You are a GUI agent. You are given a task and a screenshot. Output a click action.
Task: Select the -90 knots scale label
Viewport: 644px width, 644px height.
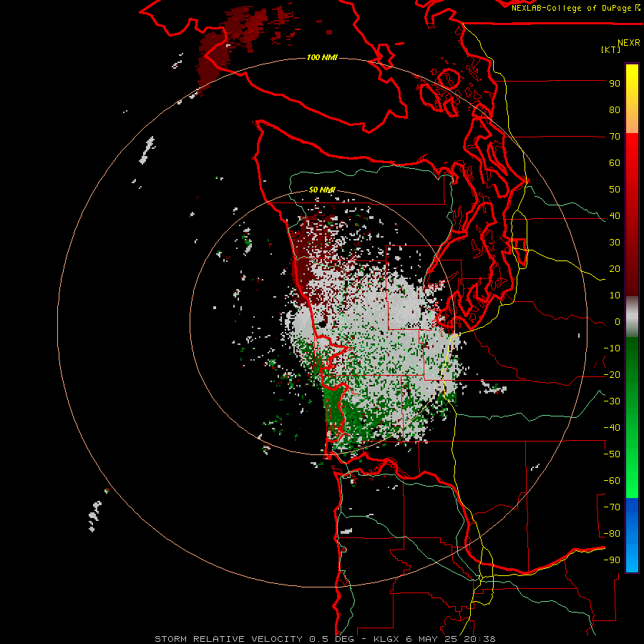[x=612, y=560]
